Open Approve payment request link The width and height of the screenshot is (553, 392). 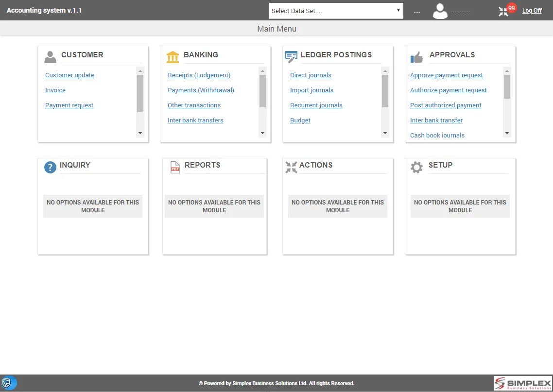coord(446,75)
